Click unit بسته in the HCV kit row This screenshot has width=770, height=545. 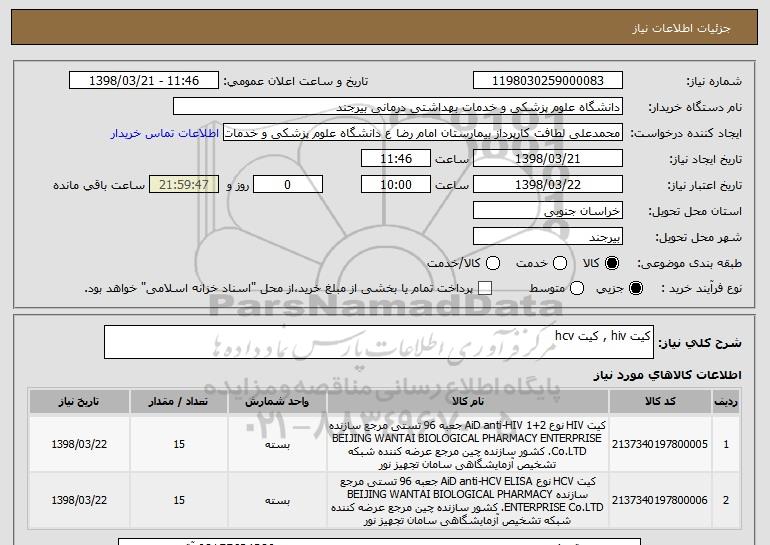tap(277, 501)
